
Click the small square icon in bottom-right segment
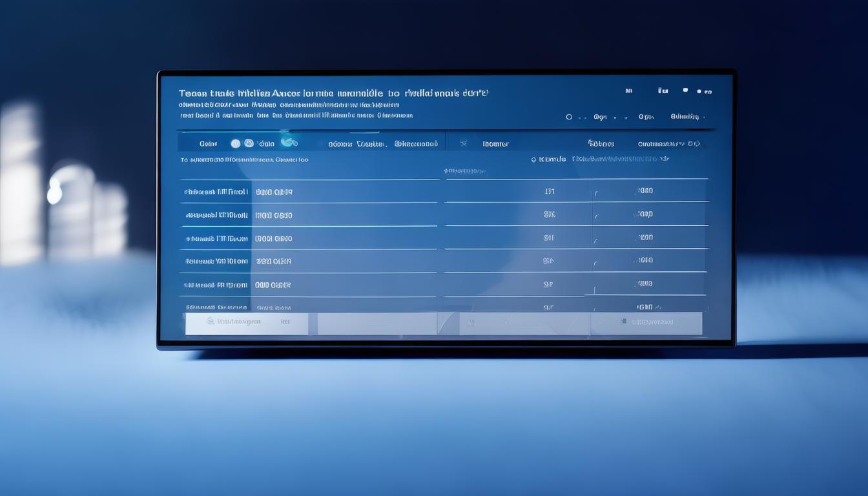point(623,321)
